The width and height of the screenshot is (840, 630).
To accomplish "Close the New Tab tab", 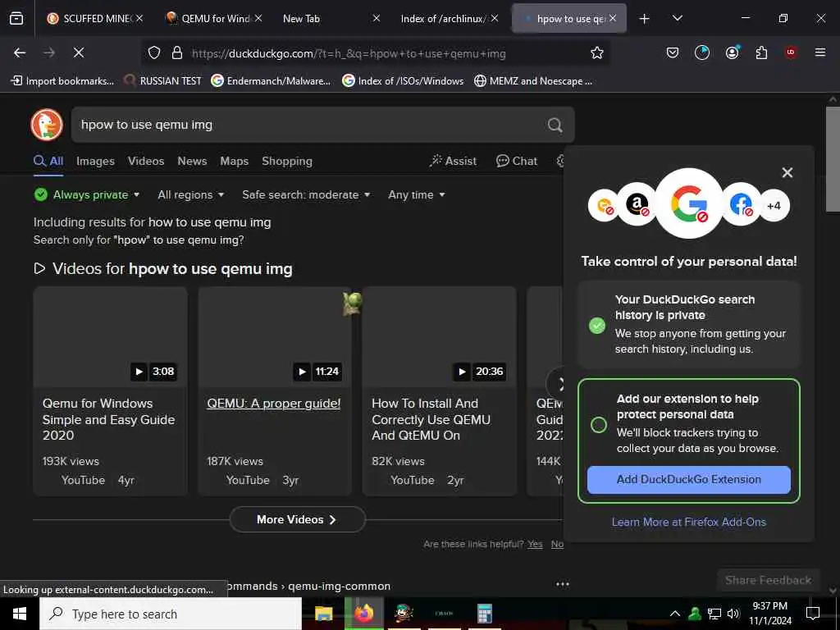I will [376, 18].
